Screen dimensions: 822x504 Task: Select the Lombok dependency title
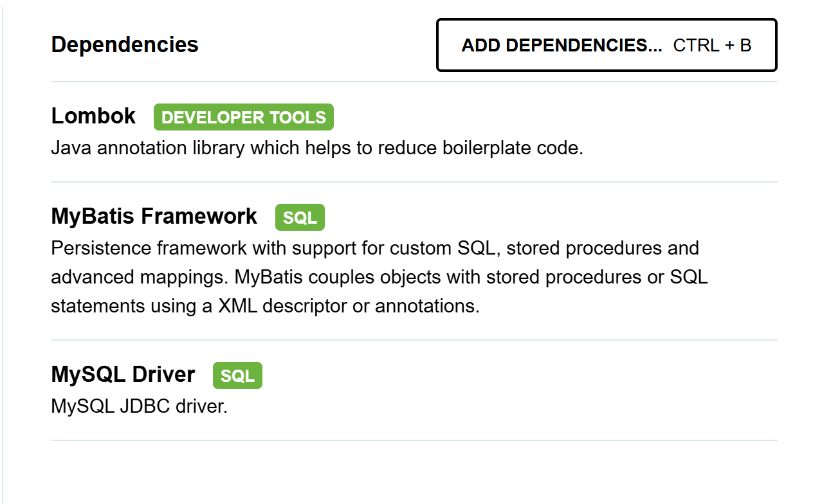click(x=93, y=116)
